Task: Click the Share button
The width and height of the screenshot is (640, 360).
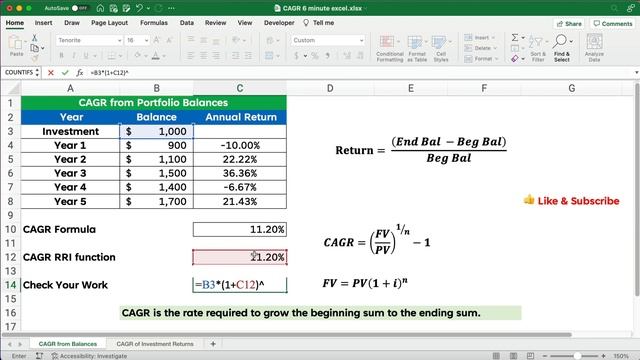Action: tap(569, 24)
